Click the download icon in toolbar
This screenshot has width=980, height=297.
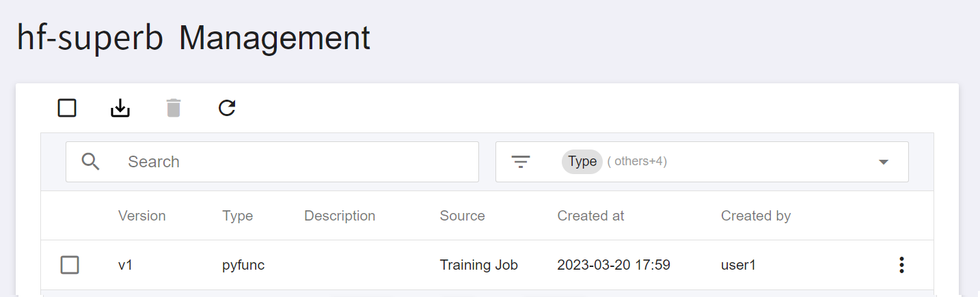pos(120,108)
